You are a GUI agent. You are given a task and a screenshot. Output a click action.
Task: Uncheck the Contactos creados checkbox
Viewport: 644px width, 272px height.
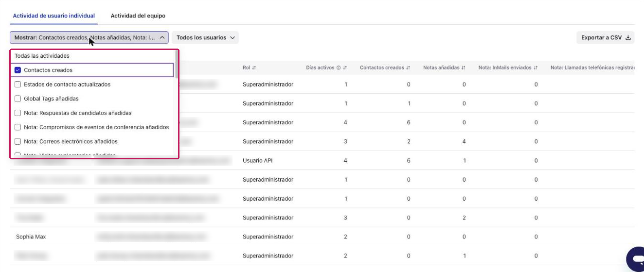[18, 70]
